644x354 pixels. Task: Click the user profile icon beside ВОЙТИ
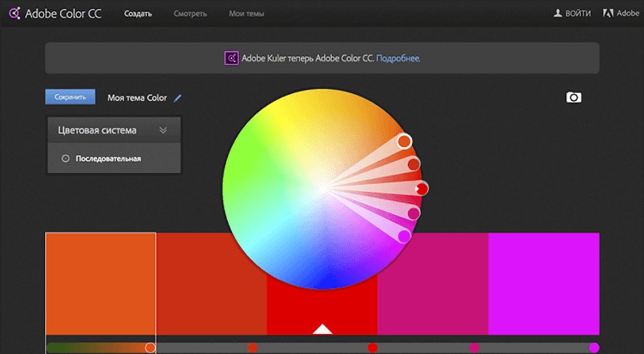pyautogui.click(x=557, y=13)
